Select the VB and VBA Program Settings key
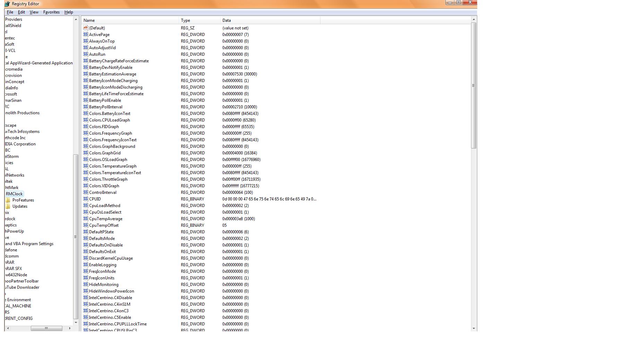Viewport: 644px width, 341px height. 29,244
